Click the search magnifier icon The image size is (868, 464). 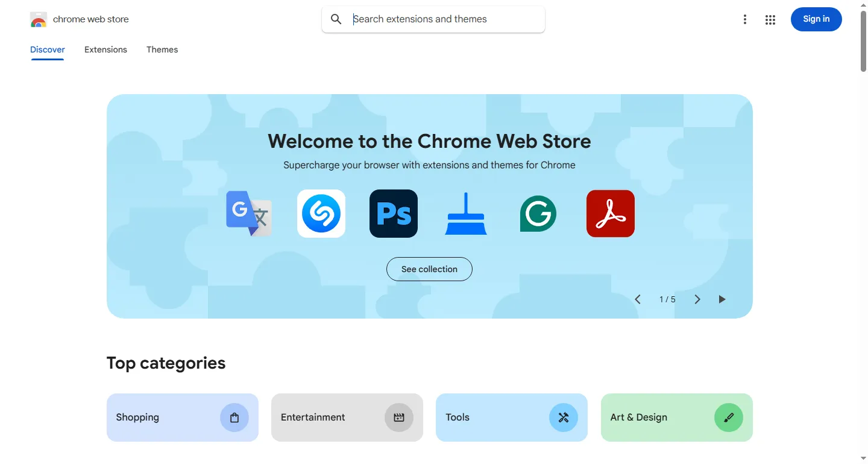(x=336, y=19)
